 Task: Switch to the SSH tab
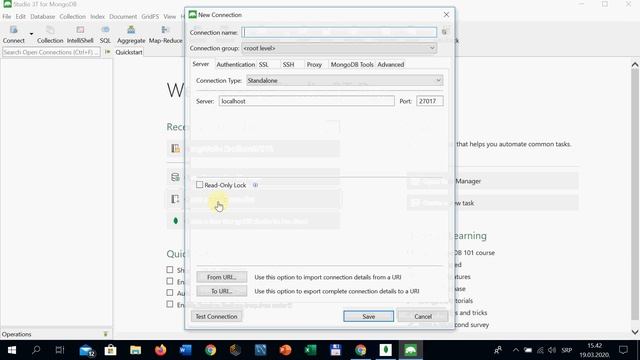[288, 64]
